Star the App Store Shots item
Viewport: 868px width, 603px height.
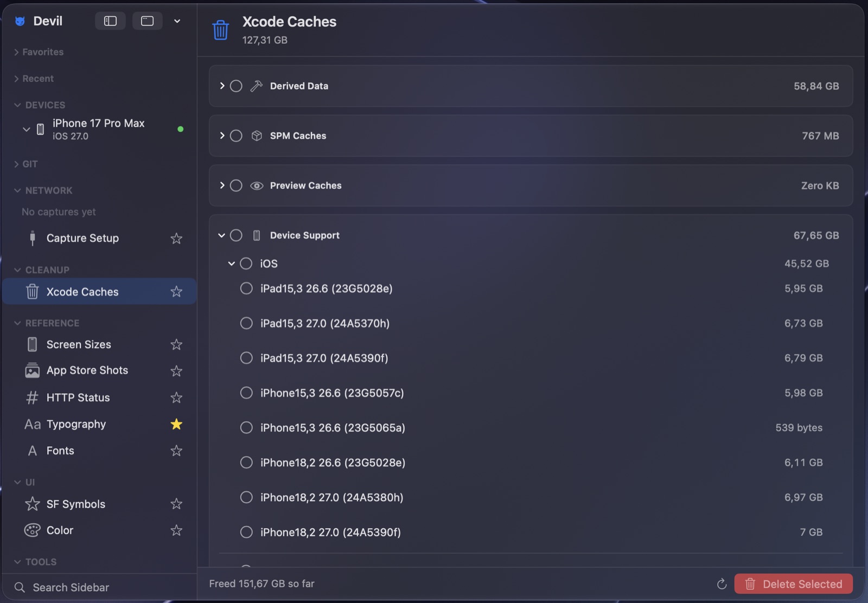click(176, 371)
